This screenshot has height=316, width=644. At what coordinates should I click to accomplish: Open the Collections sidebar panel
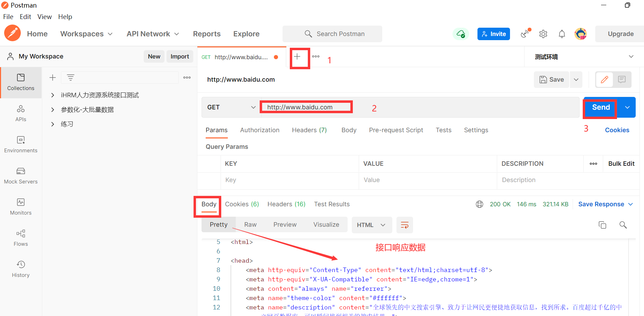21,82
